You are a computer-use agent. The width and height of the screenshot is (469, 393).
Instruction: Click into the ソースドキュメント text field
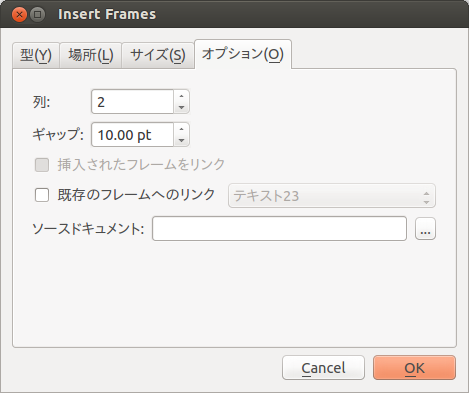tap(279, 229)
